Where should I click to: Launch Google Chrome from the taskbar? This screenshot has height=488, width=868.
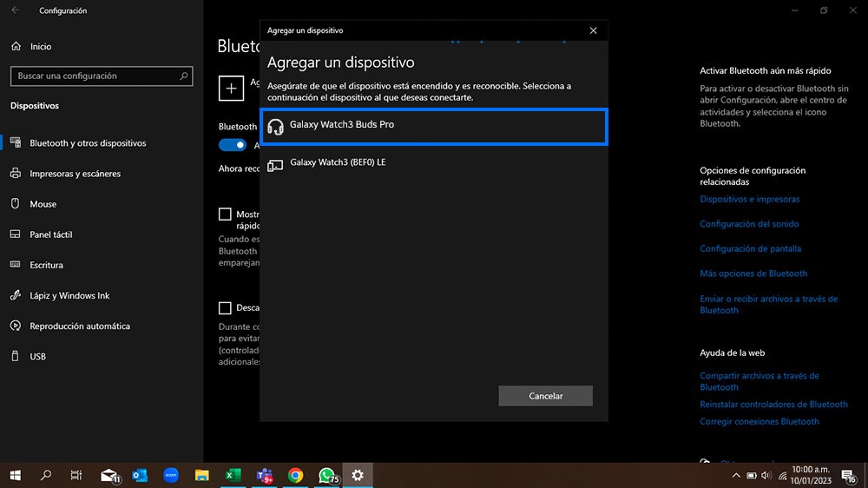coord(295,475)
